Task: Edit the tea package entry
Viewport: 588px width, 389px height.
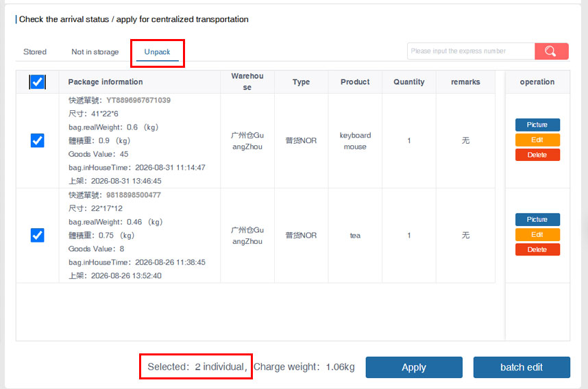Action: coord(537,235)
